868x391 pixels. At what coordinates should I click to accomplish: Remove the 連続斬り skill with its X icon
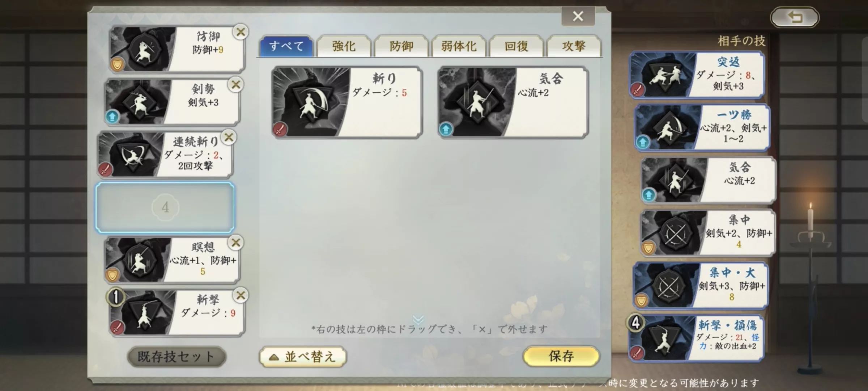tap(229, 137)
